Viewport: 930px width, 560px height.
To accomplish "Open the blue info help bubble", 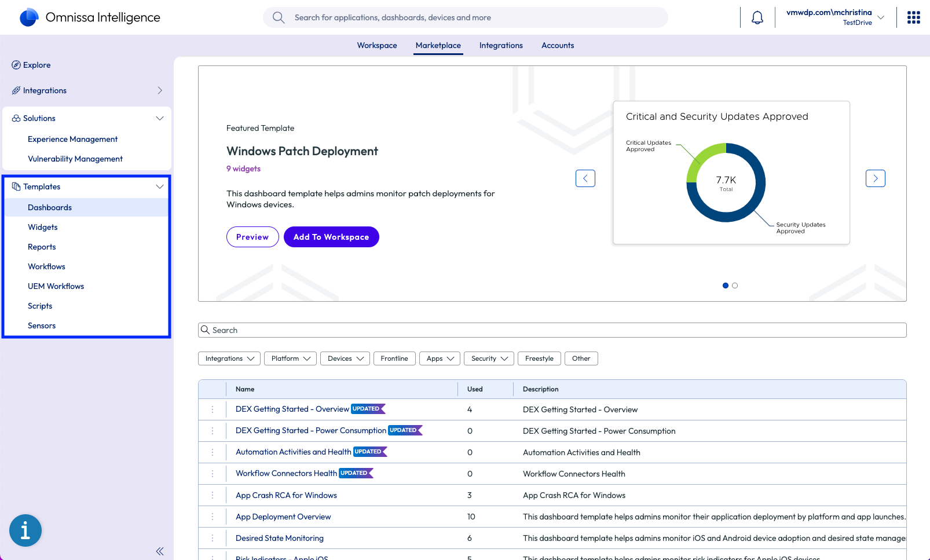I will (x=25, y=530).
